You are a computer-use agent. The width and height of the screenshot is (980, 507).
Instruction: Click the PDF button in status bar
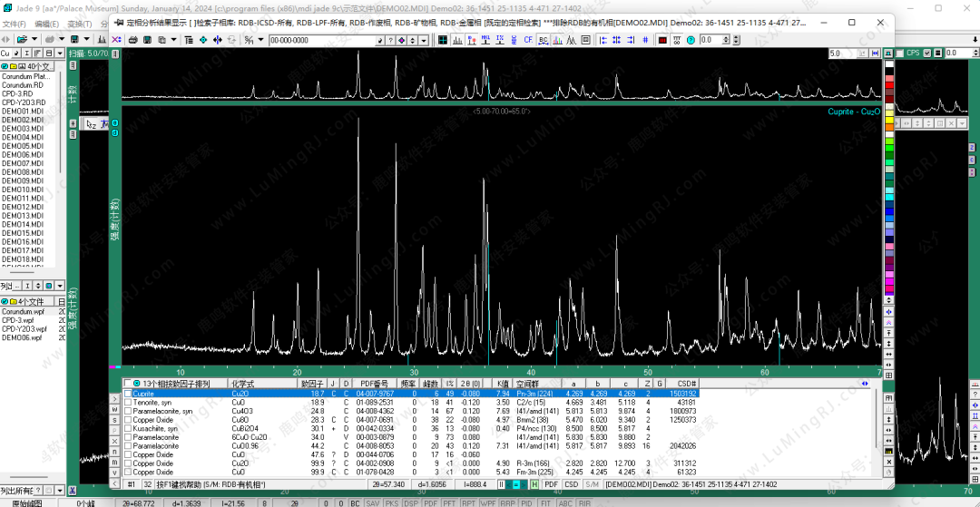point(551,484)
